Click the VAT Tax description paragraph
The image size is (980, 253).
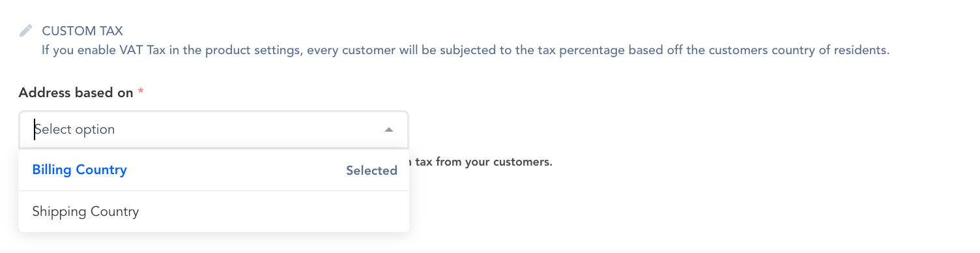(466, 50)
